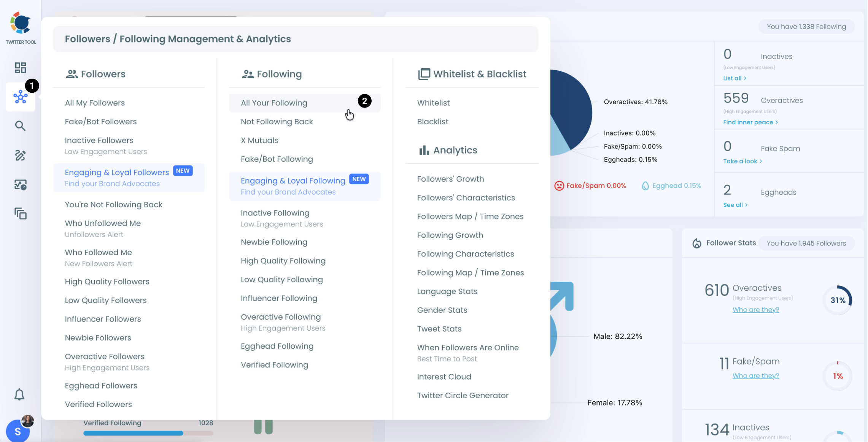Click the Fake/Spam sad face icon
Viewport: 868px width, 442px height.
[x=559, y=186]
